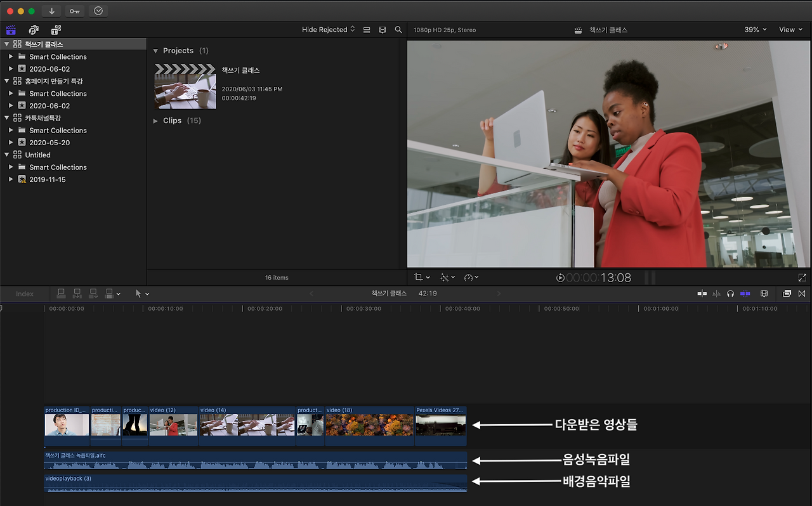
Task: Open the Retime speed pop-up menu
Action: coord(471,278)
